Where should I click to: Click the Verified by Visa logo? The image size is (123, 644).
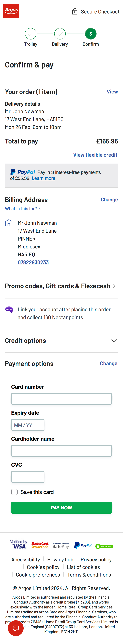tap(18, 545)
